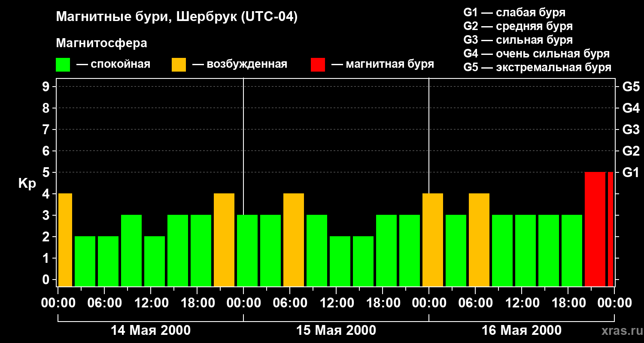Click the green bar spanning midnight into 15 Мая
Image resolution: width=644 pixels, height=343 pixels.
247,251
